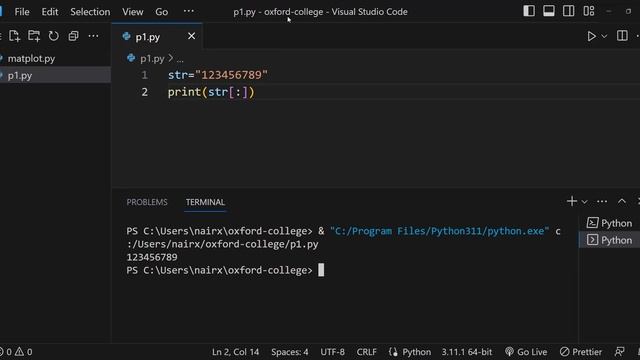Click line number 1 in the gutter
The height and width of the screenshot is (360, 640).
[x=145, y=75]
